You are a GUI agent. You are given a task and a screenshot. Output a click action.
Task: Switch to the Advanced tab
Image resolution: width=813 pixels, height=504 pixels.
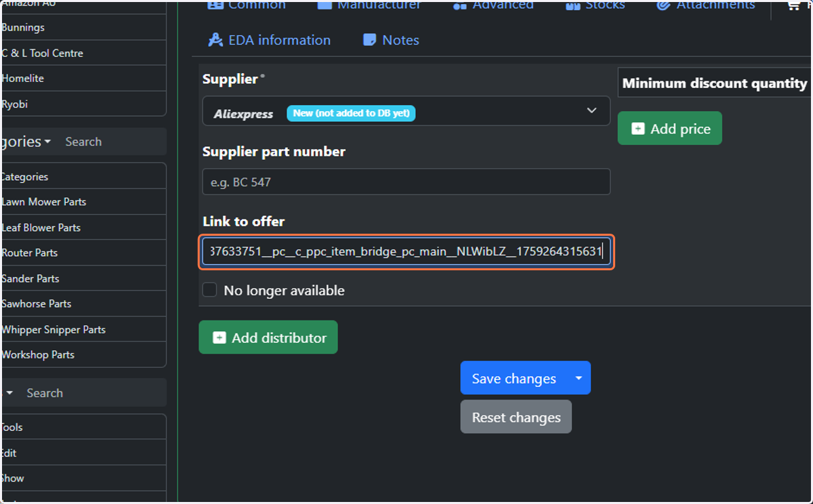pos(493,5)
